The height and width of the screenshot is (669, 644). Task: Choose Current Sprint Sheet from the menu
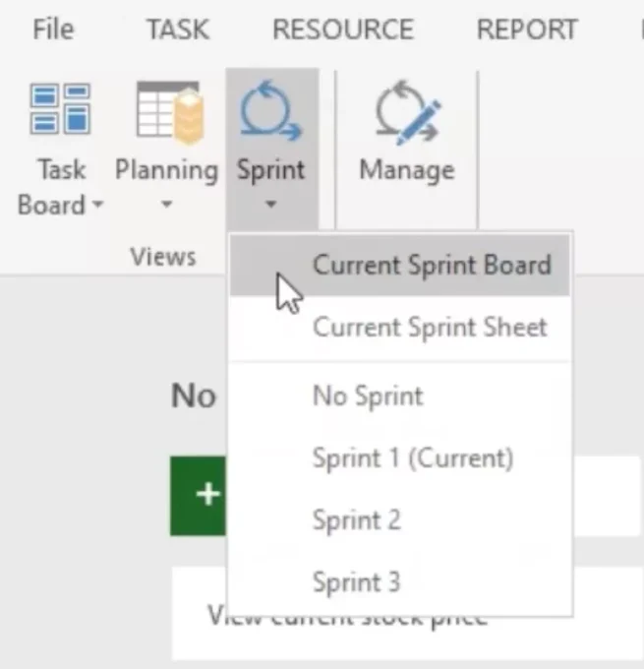point(399,328)
